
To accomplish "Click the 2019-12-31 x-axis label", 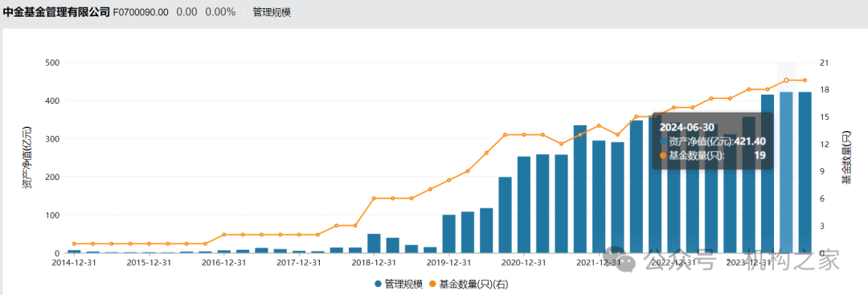I will (449, 262).
